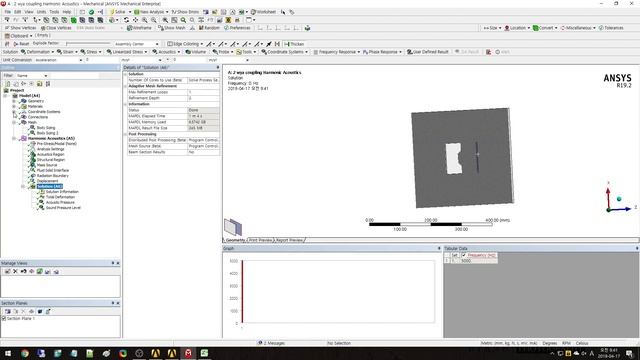Pin the Graph panel

point(439,248)
